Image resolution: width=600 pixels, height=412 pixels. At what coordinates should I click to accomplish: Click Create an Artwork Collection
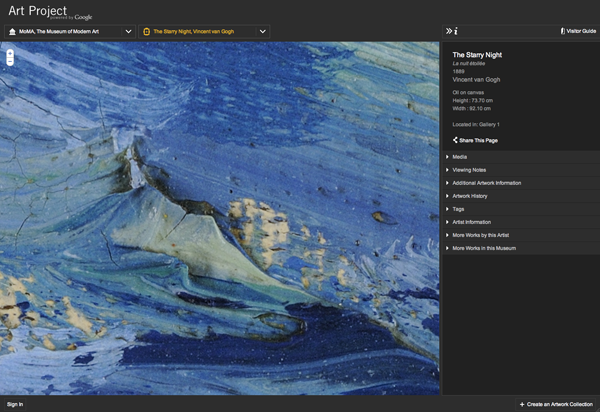(556, 404)
